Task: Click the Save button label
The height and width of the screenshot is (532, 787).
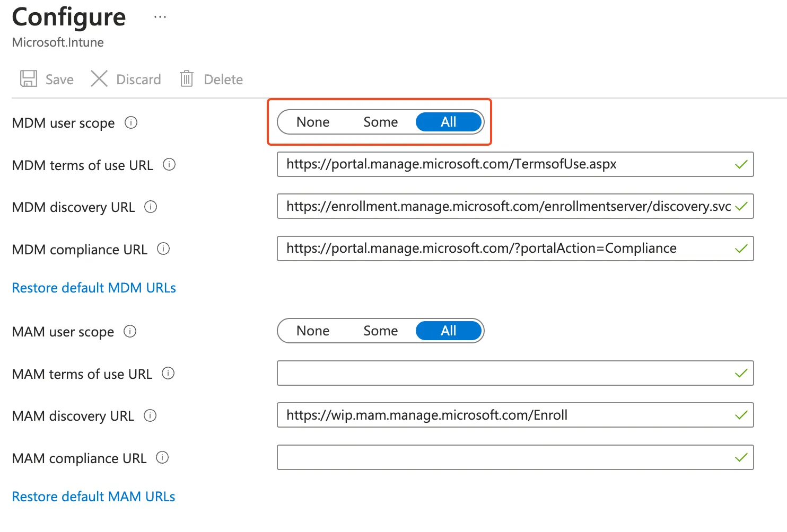Action: pos(59,79)
